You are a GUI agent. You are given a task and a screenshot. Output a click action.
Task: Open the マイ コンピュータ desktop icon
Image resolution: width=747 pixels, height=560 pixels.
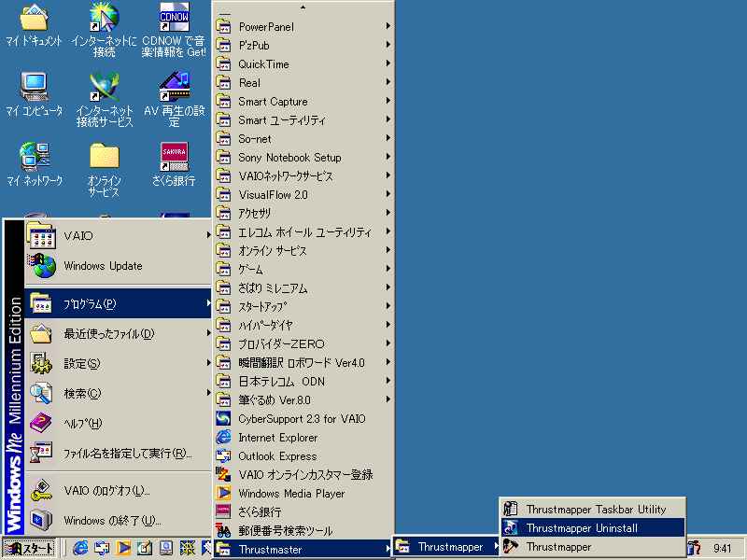point(34,94)
